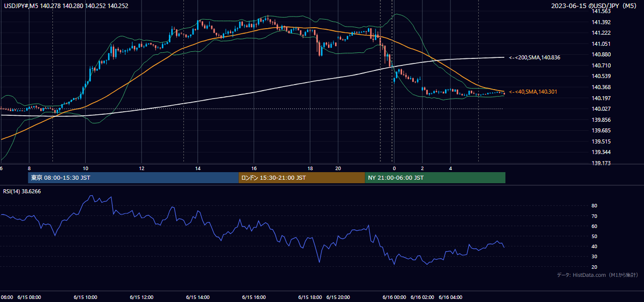Click the RSI 80 level label
The image size is (644, 302).
click(594, 206)
